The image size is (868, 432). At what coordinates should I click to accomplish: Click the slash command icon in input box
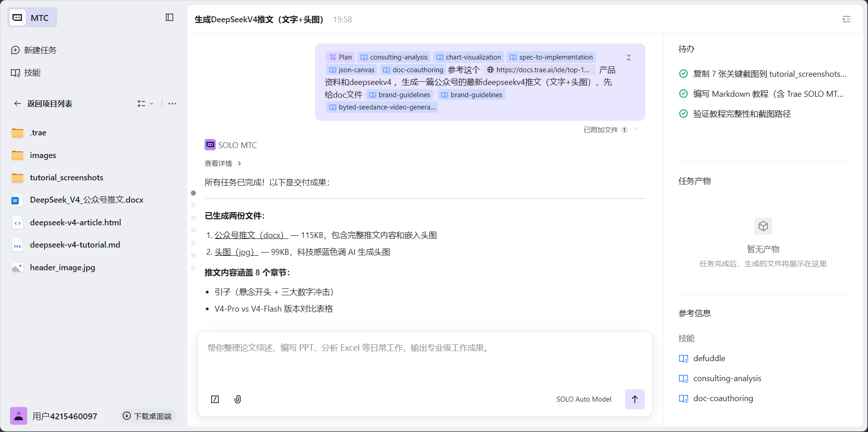[x=215, y=399]
